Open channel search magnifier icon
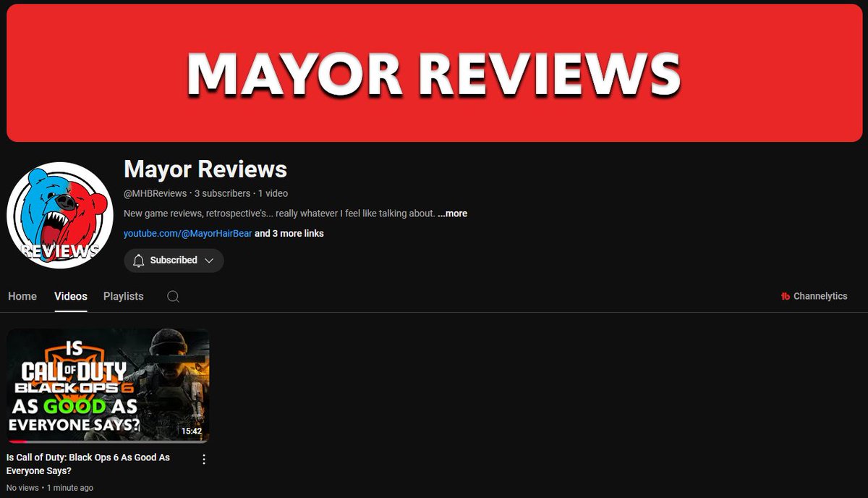This screenshot has height=498, width=868. tap(173, 297)
